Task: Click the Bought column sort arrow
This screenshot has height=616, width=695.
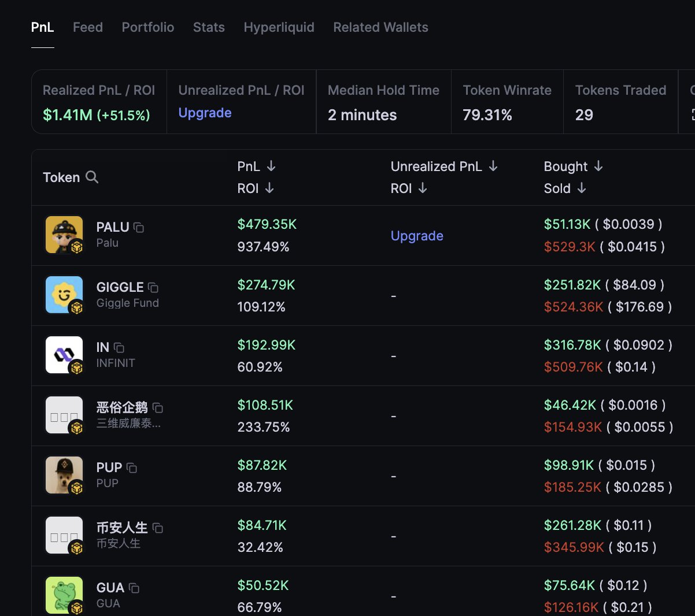Action: pyautogui.click(x=598, y=166)
